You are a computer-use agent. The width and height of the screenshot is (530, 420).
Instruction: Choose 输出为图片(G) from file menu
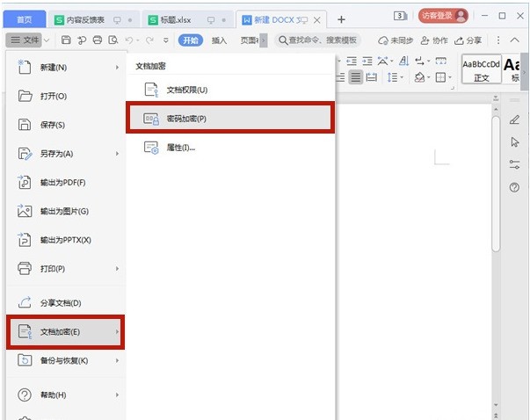click(63, 212)
